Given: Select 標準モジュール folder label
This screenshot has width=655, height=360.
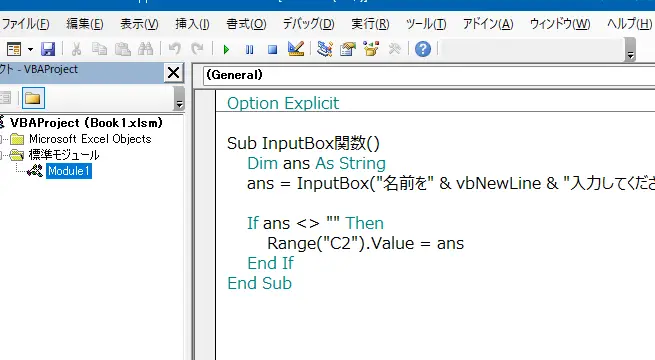Looking at the screenshot, I should (64, 155).
